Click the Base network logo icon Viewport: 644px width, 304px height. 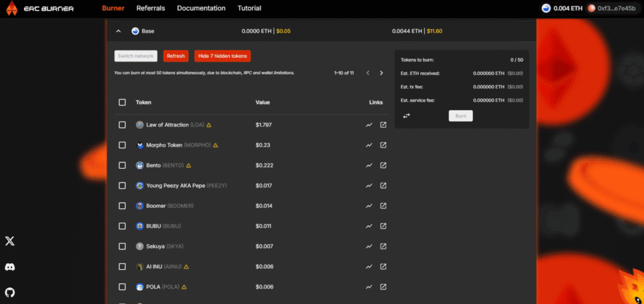[x=135, y=31]
